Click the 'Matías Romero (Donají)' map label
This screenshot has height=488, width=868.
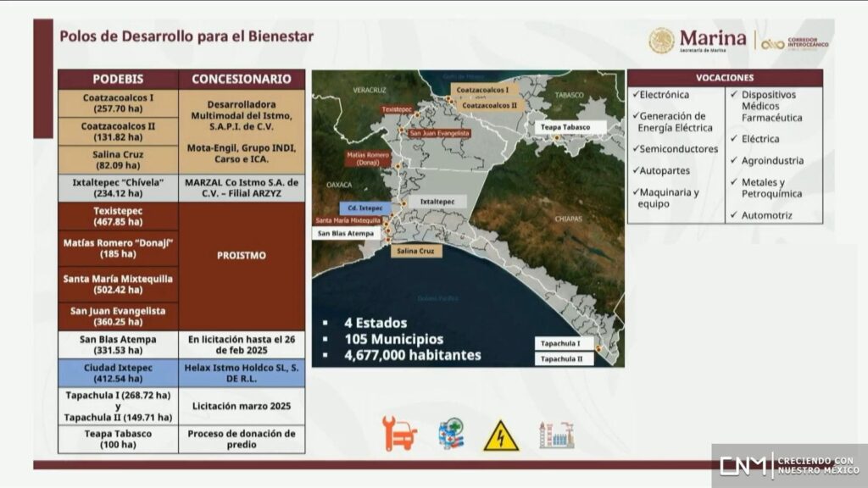(x=368, y=158)
